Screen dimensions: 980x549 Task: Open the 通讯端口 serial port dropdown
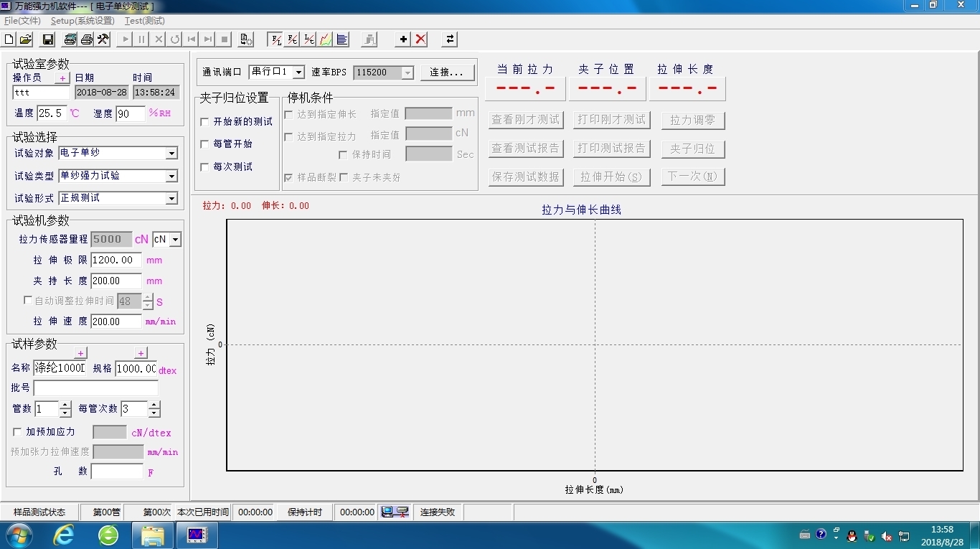click(298, 72)
